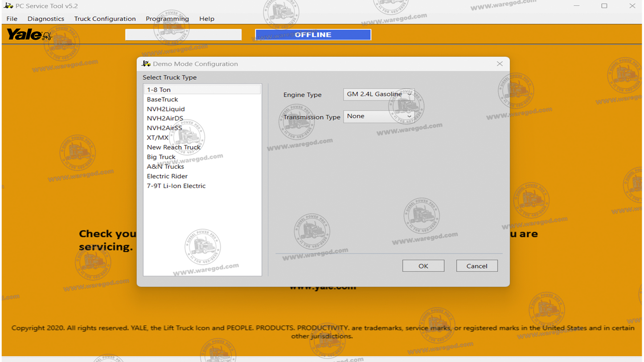Open the Diagnostics menu
Viewport: 644px width, 362px height.
(x=46, y=19)
